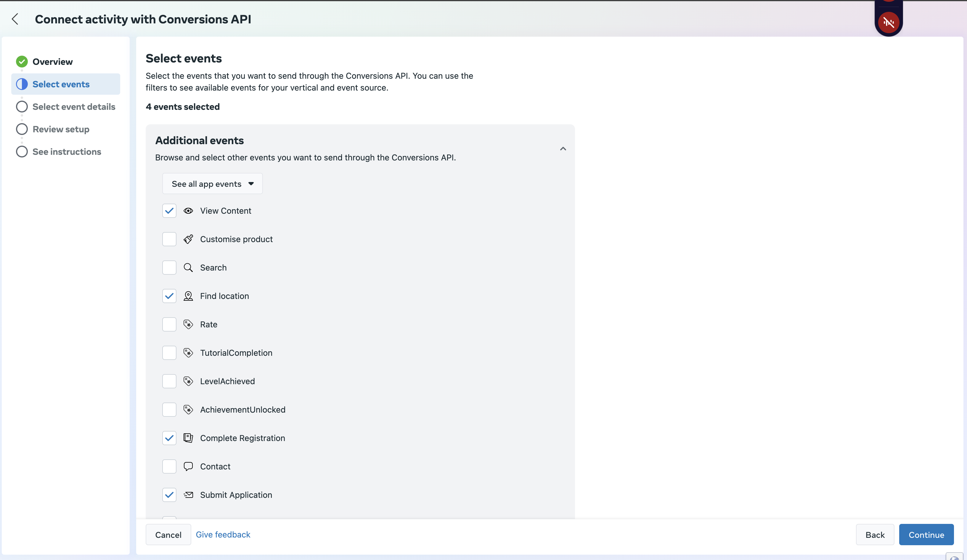Click the location pin icon for Find location
967x560 pixels.
(x=188, y=296)
